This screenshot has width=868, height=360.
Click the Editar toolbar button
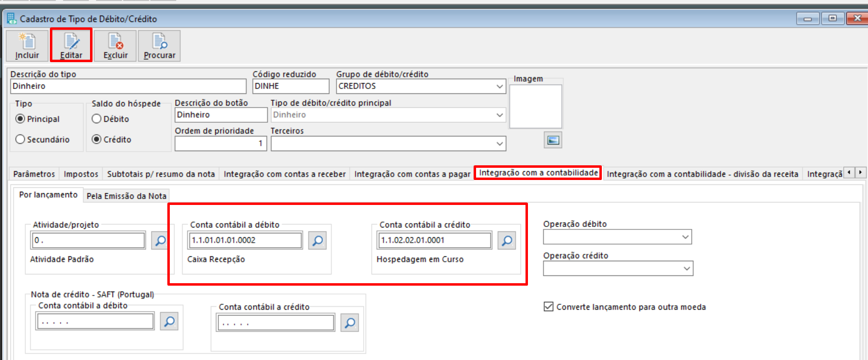click(x=71, y=46)
